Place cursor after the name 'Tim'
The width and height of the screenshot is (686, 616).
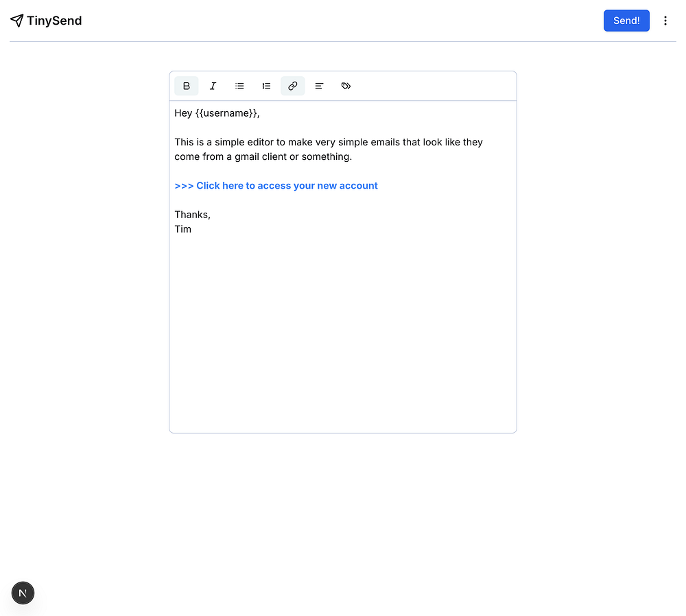192,229
